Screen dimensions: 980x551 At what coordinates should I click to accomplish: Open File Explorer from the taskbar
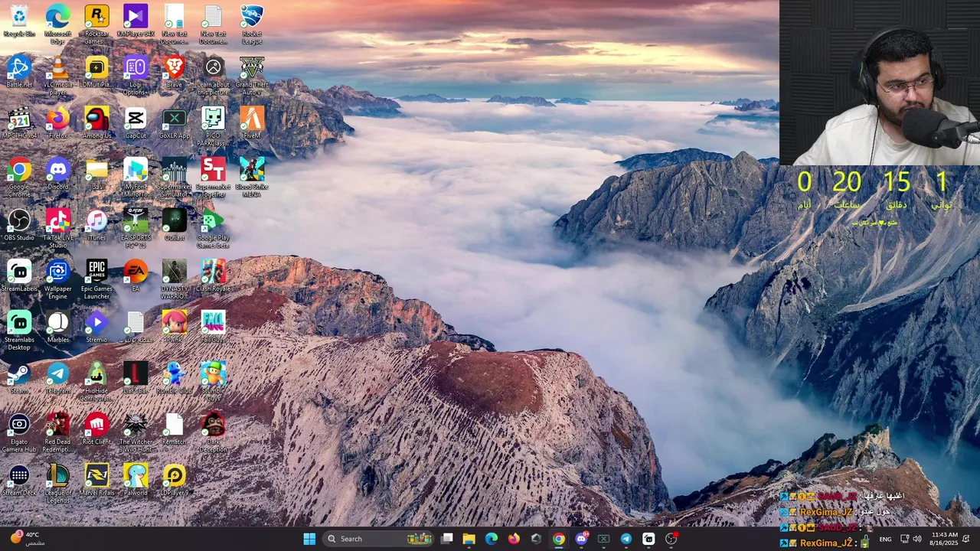(x=469, y=539)
